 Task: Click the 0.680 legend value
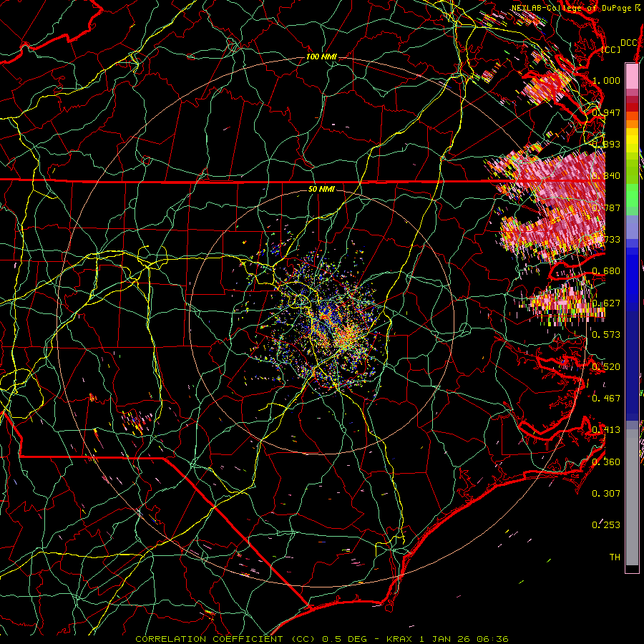point(606,271)
